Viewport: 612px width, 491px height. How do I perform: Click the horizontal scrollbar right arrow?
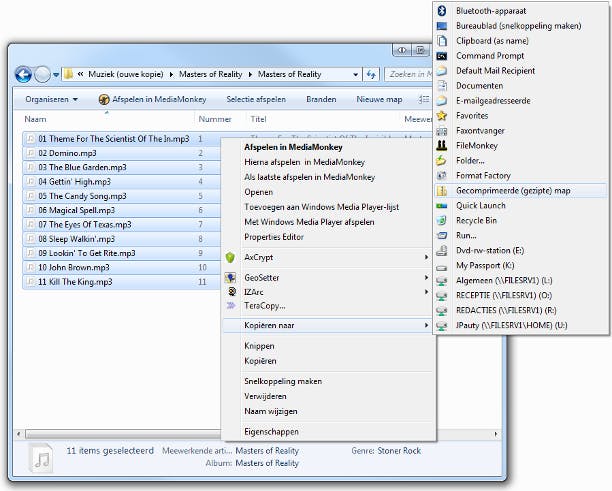pyautogui.click(x=496, y=434)
